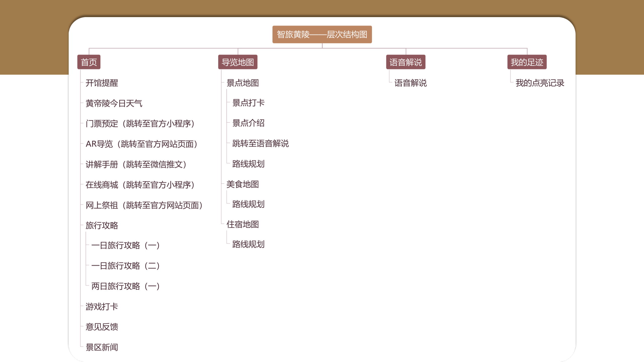Viewport: 644px width, 362px height.
Task: Select the 旅行攻略 parent item
Action: pyautogui.click(x=102, y=225)
